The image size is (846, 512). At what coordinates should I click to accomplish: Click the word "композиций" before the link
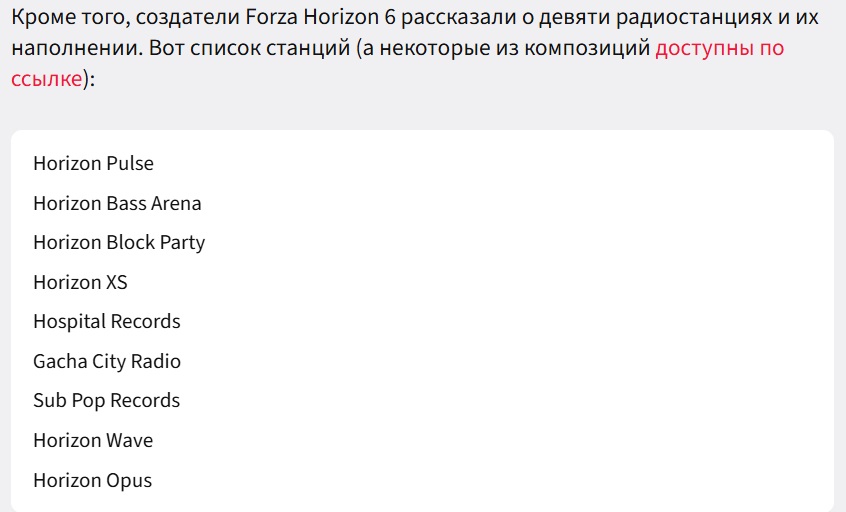(x=588, y=49)
